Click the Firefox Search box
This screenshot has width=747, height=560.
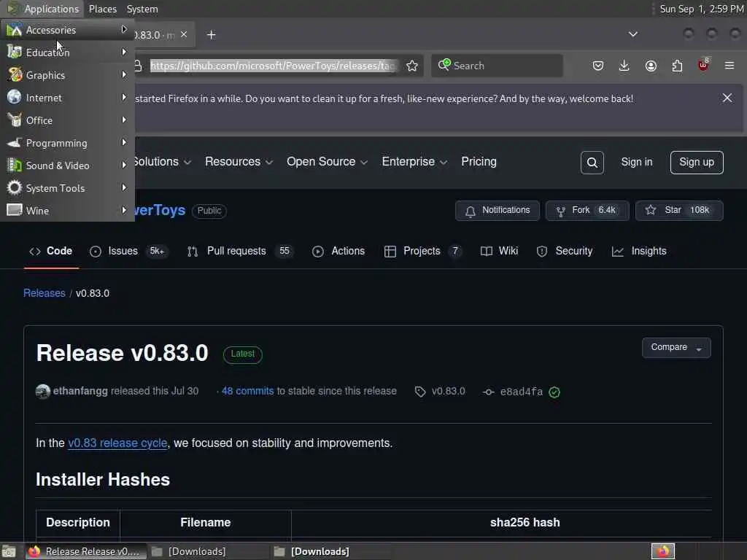(x=497, y=66)
